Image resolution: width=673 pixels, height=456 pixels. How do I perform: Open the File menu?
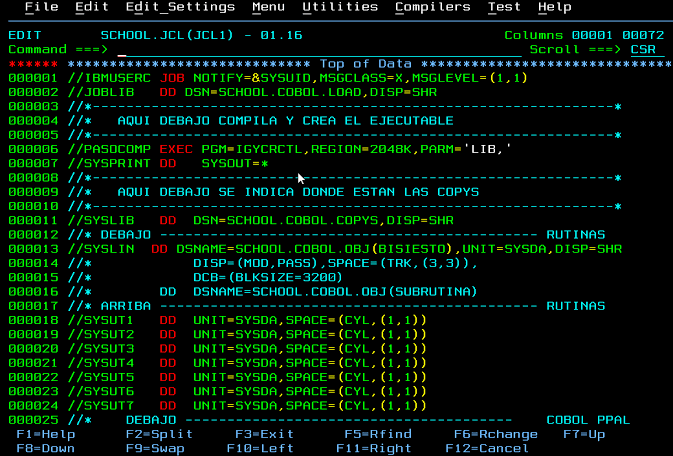point(41,7)
